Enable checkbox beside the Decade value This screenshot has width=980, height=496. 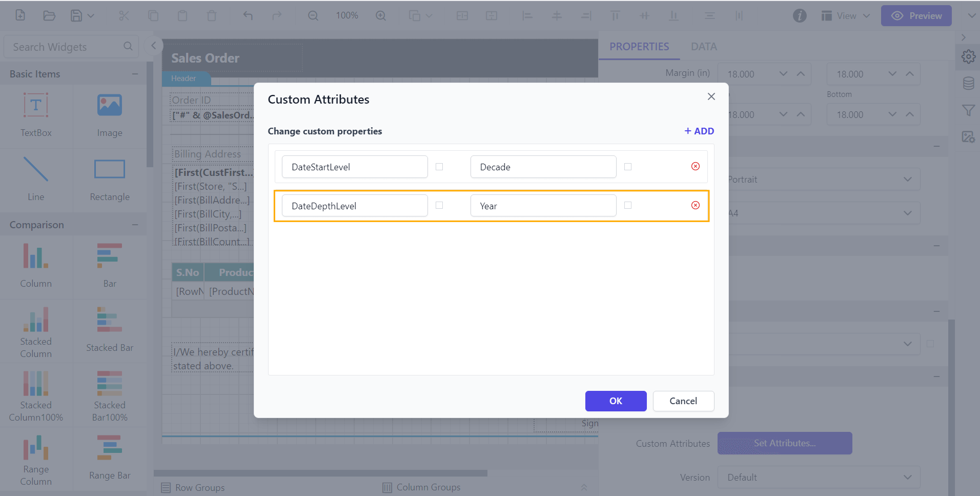627,166
